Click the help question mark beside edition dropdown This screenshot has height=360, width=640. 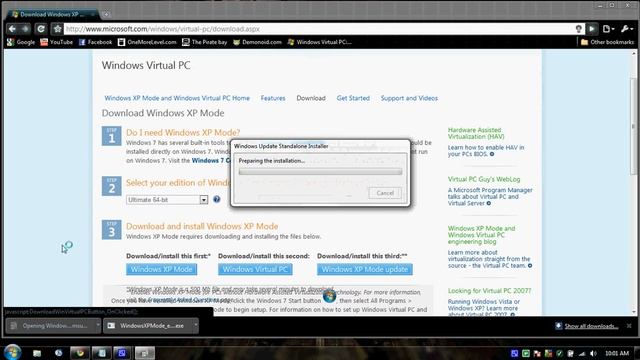pos(217,199)
